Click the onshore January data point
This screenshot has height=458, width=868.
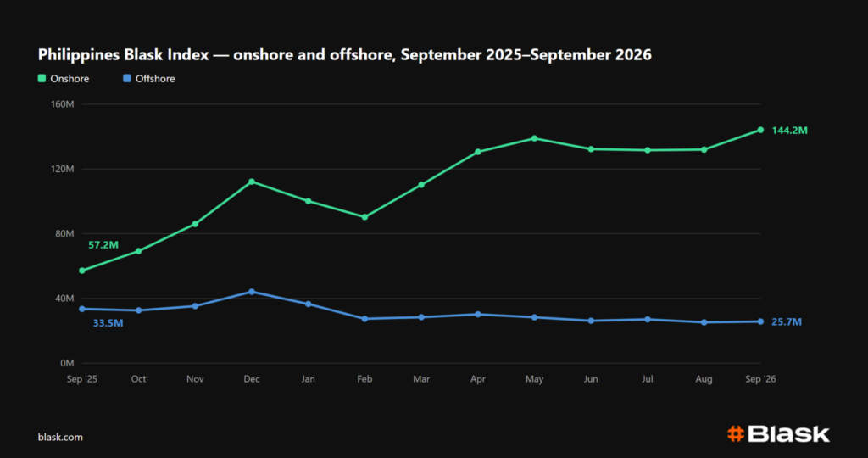[x=308, y=201]
